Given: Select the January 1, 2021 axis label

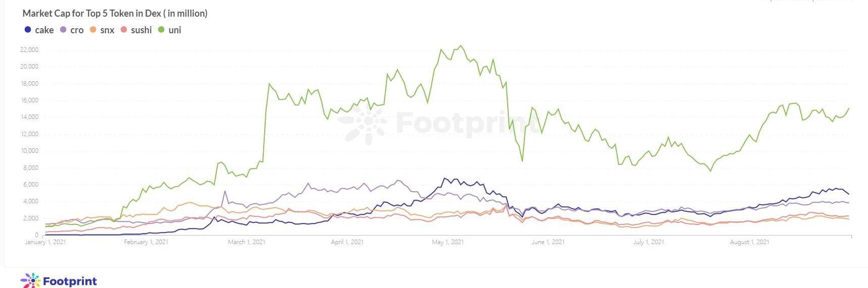Looking at the screenshot, I should (x=45, y=242).
